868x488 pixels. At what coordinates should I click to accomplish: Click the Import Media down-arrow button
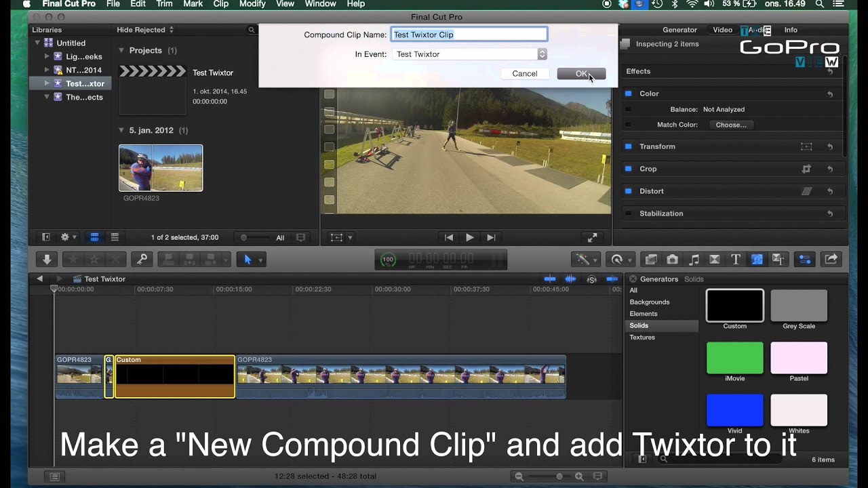pos(47,259)
